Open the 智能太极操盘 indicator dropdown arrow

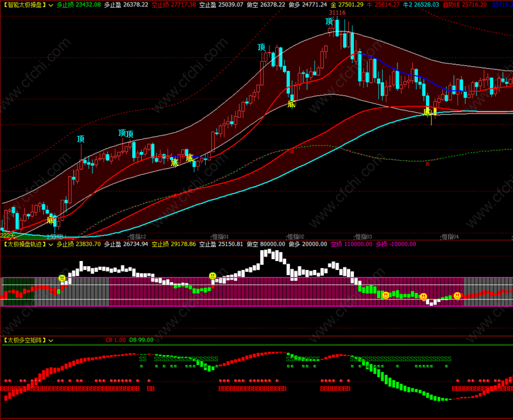(x=51, y=5)
